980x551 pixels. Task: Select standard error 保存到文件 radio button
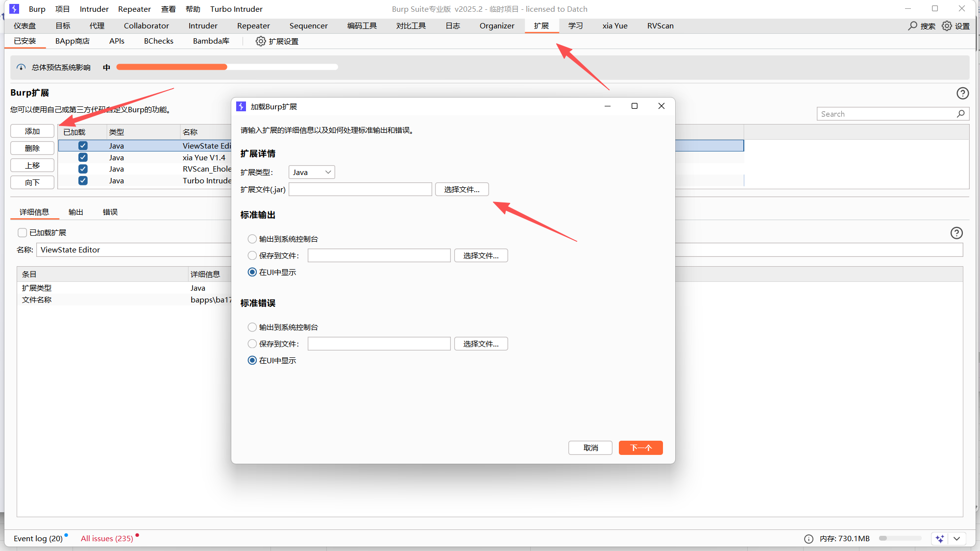(252, 344)
